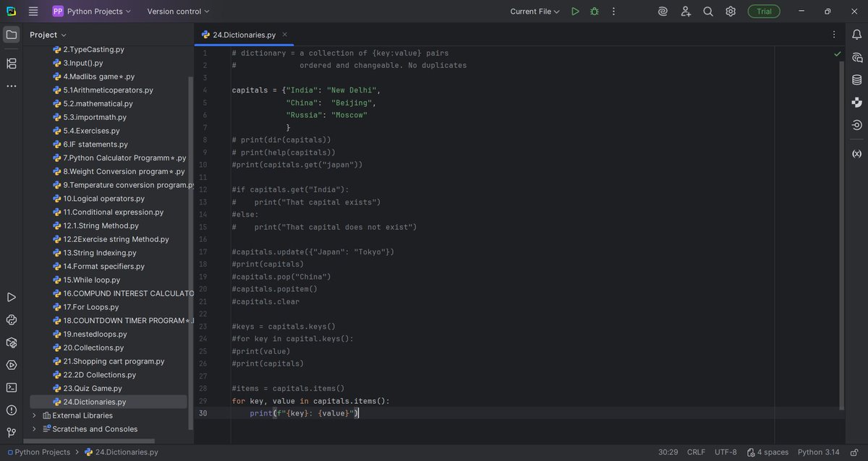Click Python Projects breadcrumb in status bar
Image resolution: width=868 pixels, height=461 pixels.
[39, 452]
